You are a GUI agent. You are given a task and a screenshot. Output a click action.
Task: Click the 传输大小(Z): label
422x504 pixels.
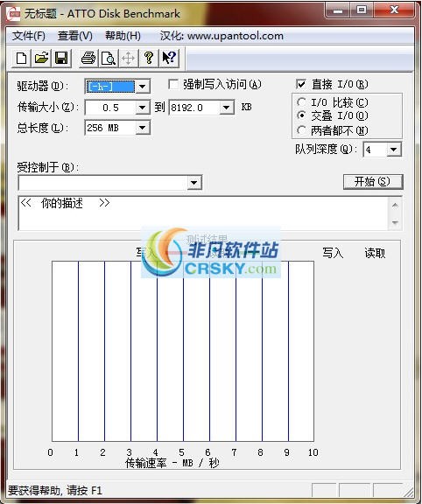48,107
